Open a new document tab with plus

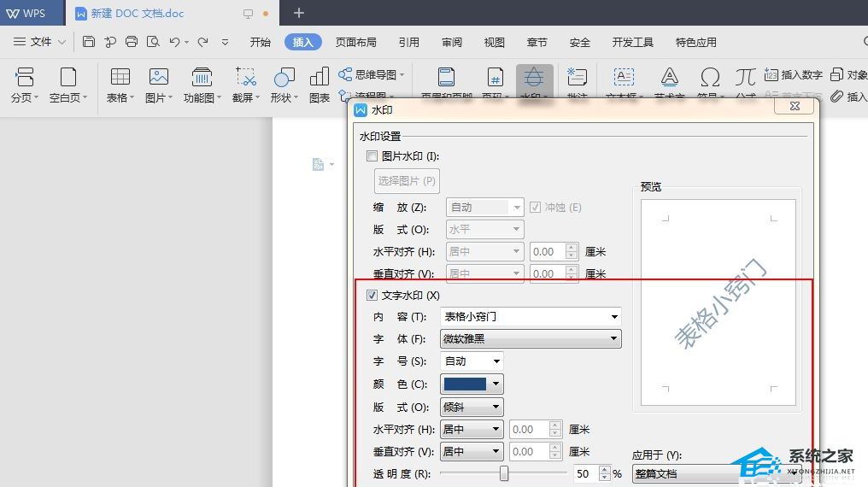pyautogui.click(x=298, y=13)
